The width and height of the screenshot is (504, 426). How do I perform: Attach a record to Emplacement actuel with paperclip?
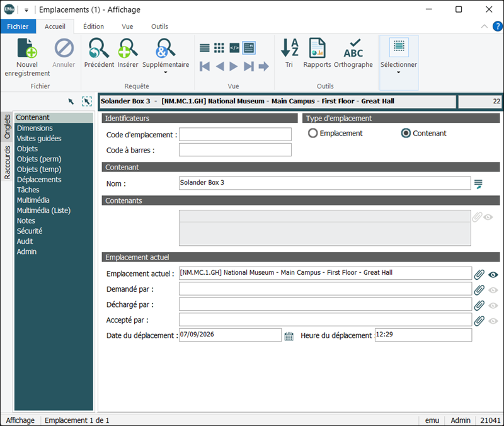[479, 274]
